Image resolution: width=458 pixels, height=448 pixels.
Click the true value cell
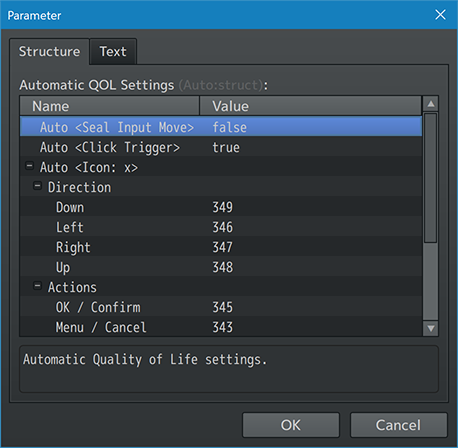226,147
